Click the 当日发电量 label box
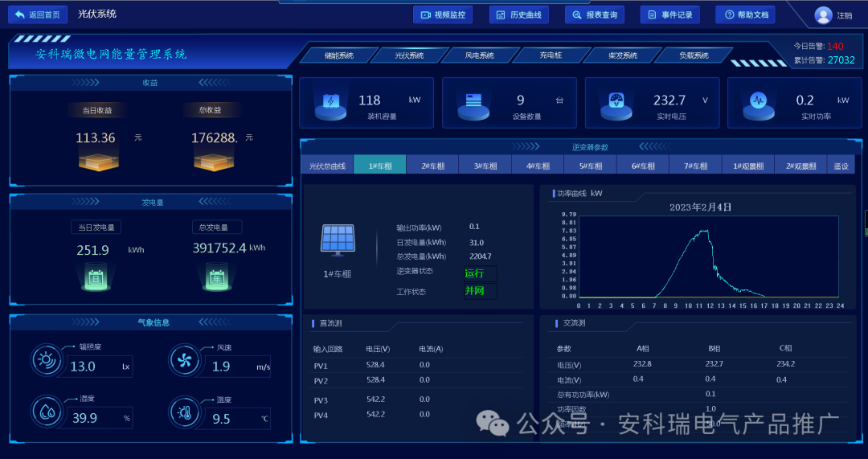This screenshot has width=868, height=459. [96, 227]
